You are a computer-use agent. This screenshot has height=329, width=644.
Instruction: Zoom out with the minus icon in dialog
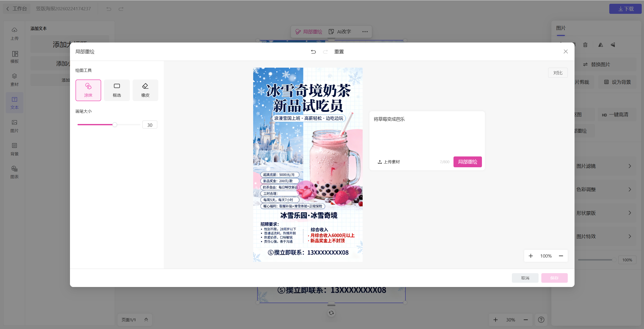click(561, 256)
